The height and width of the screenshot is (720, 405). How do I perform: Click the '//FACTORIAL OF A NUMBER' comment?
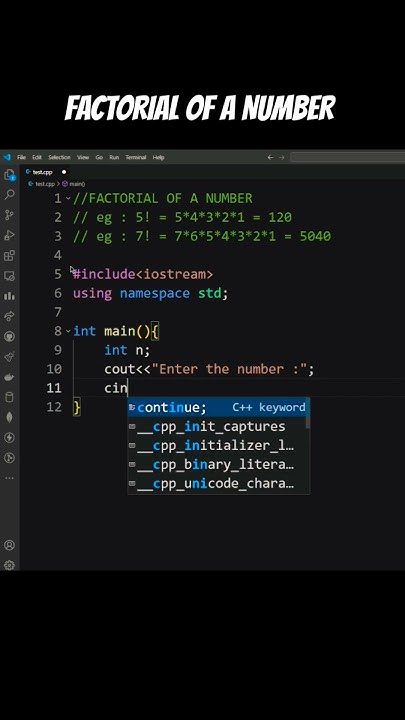pyautogui.click(x=163, y=198)
